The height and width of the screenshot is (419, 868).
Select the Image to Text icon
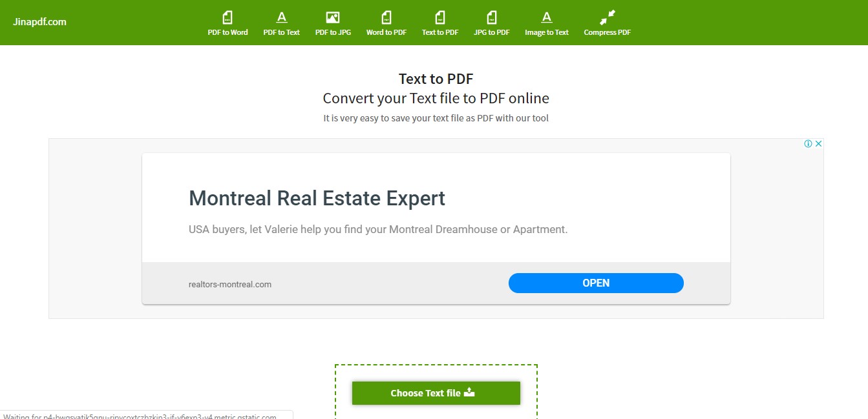[x=547, y=17]
